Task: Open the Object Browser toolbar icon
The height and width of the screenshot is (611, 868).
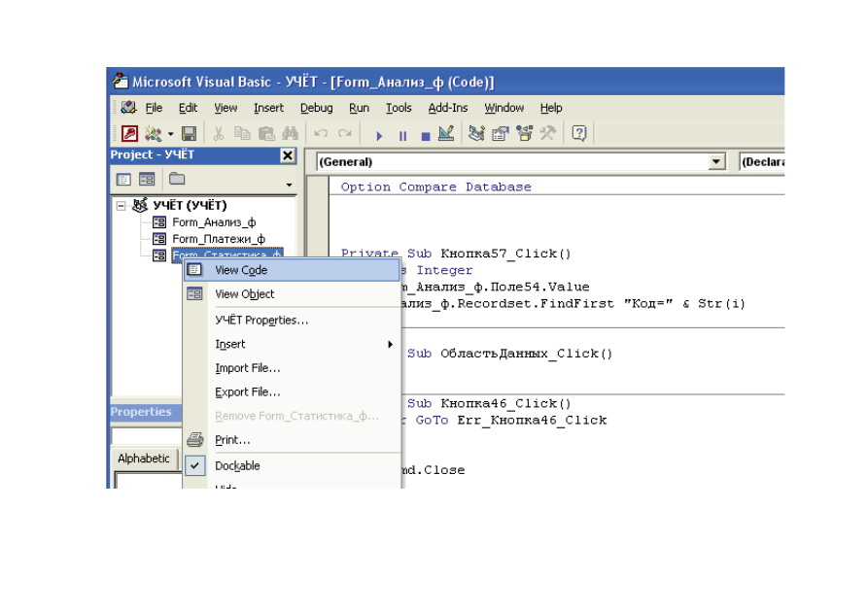Action: click(524, 133)
